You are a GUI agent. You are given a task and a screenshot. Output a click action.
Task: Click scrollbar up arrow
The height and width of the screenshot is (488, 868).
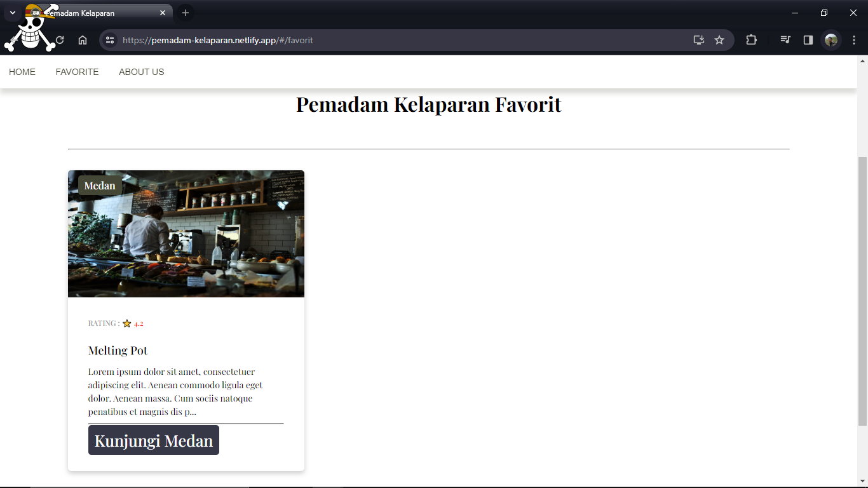(862, 62)
